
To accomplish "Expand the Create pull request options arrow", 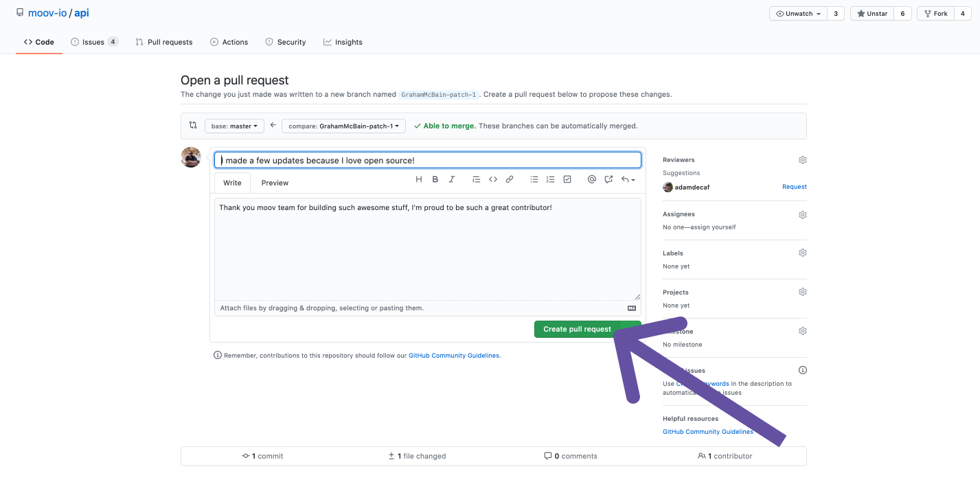I will (631, 330).
